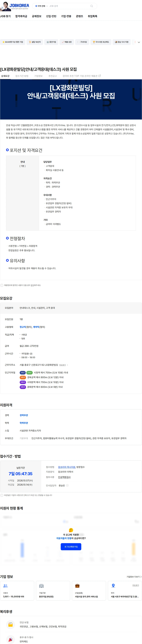Open 지도보기 in the 위치 card
The width and height of the screenshot is (142, 644).
tap(135, 585)
